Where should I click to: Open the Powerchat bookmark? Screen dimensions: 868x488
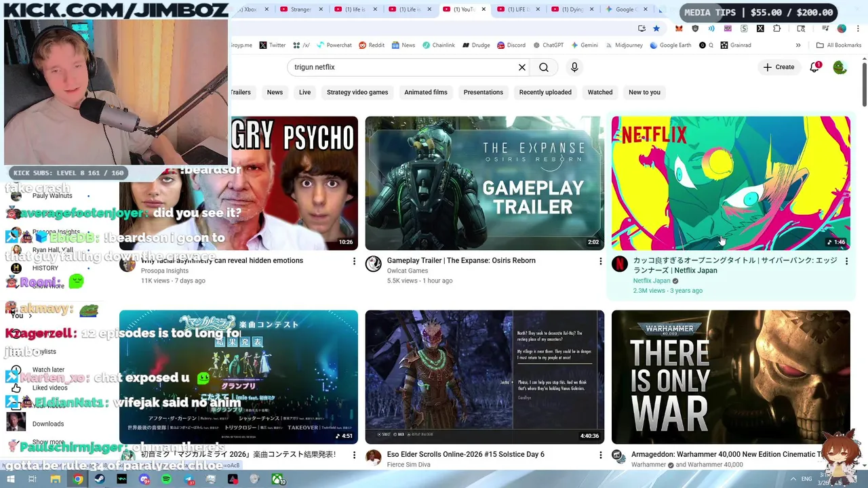(x=334, y=45)
